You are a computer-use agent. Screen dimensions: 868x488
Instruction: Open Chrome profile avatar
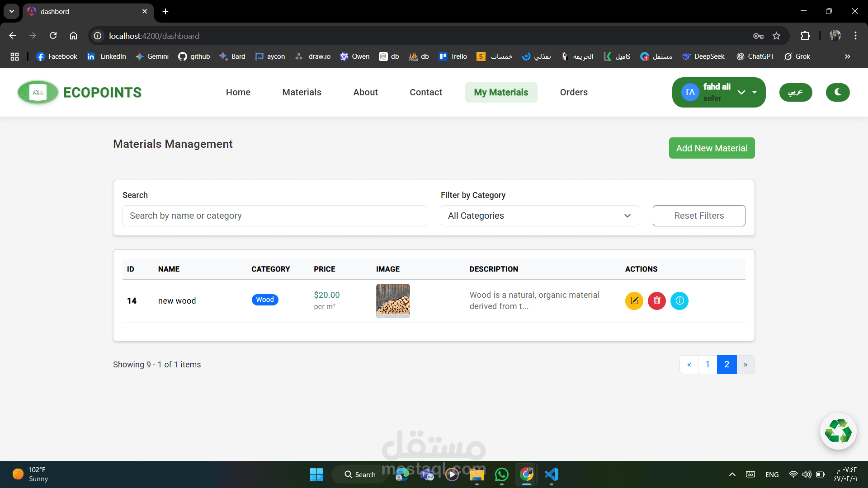point(835,36)
